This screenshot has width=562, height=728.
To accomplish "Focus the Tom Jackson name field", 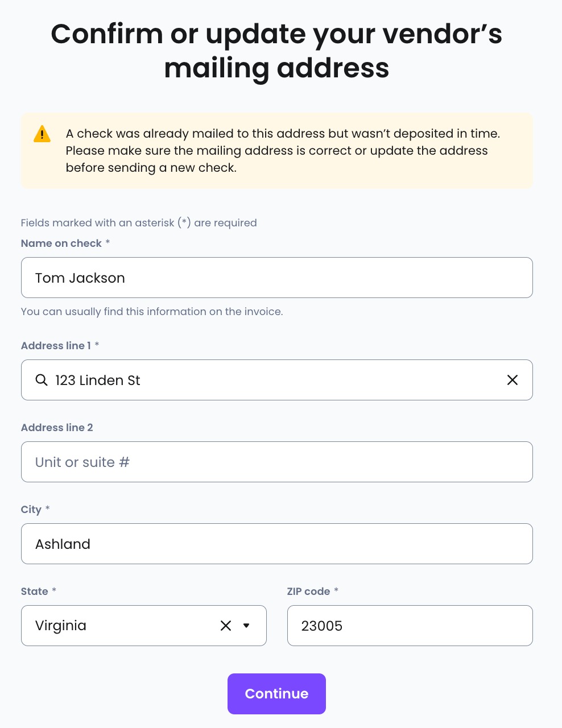I will 277,278.
